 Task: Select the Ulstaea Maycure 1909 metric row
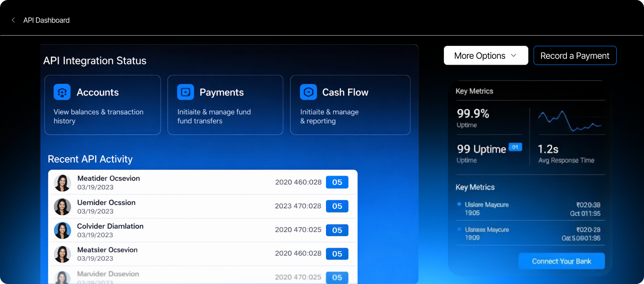coord(528,233)
